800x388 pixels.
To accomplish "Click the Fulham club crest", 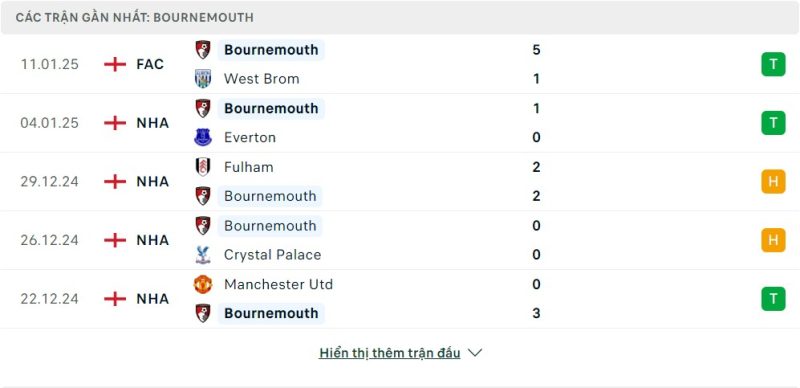I will 203,167.
